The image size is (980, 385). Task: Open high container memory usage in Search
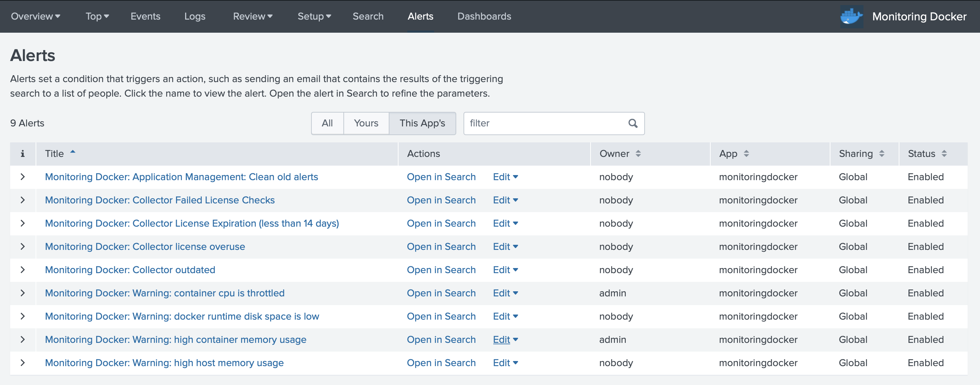(441, 339)
